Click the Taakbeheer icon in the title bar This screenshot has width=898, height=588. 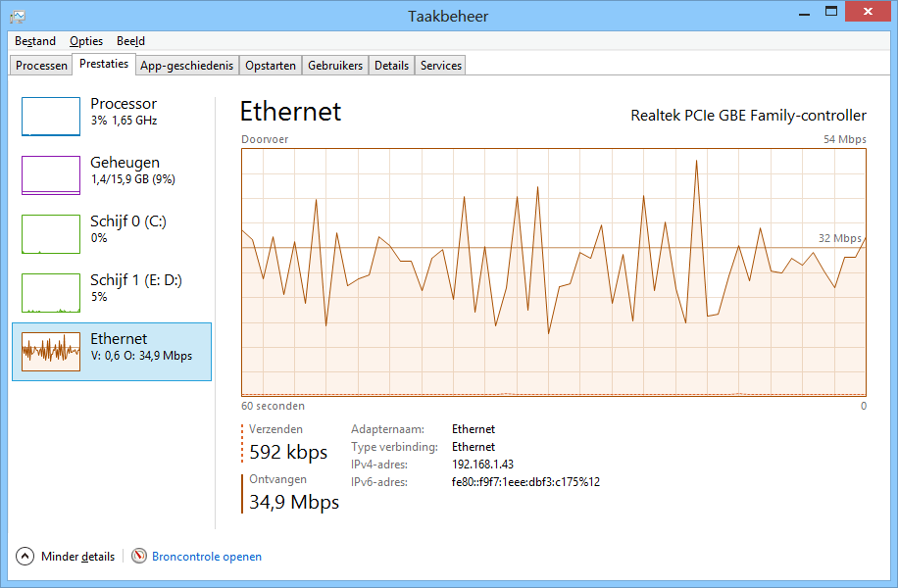(x=17, y=16)
